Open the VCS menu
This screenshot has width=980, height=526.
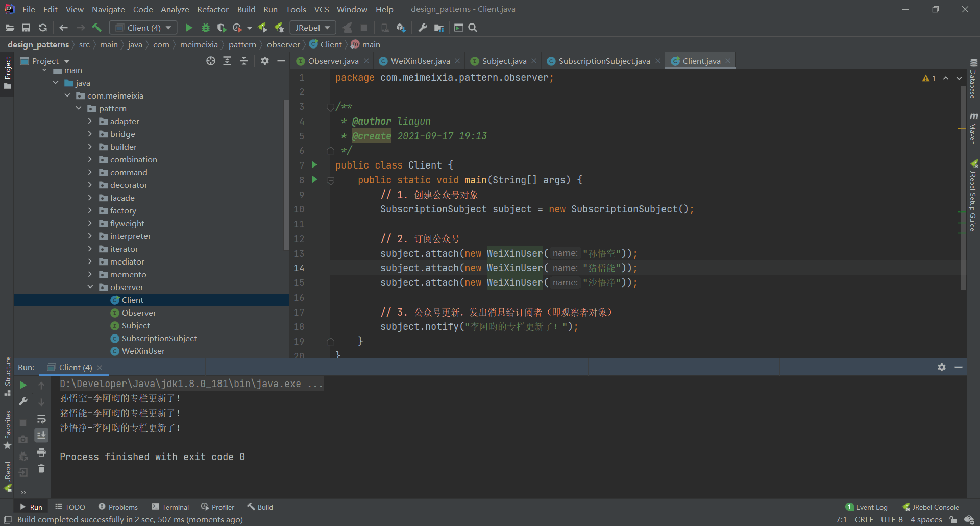[x=322, y=9]
